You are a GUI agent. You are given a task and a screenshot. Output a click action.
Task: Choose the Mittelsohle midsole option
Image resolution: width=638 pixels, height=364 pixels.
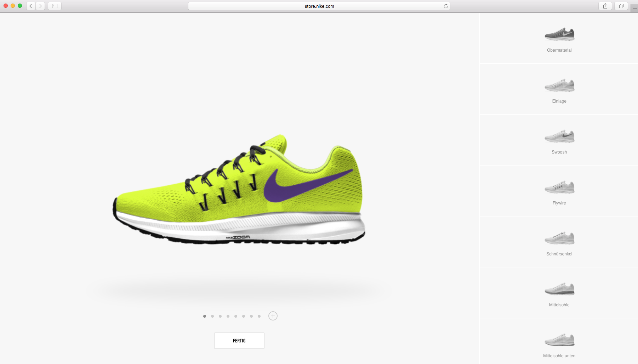(559, 293)
